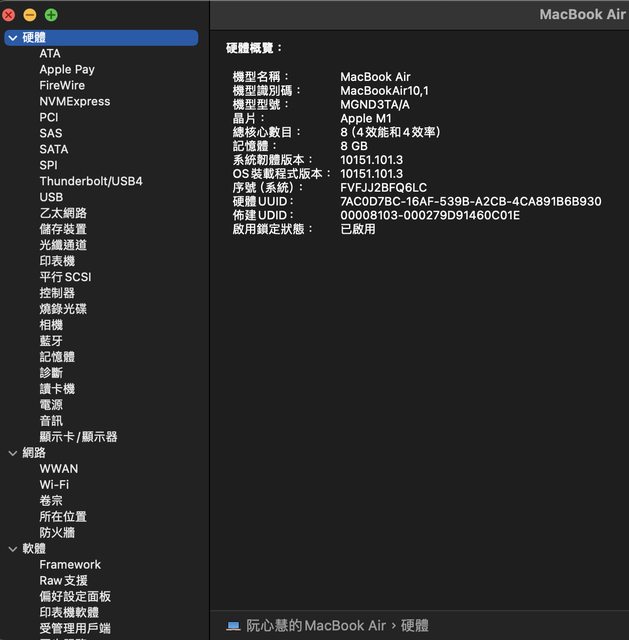This screenshot has width=629, height=640.
Task: Select Wi-Fi under 網路
Action: coord(54,485)
